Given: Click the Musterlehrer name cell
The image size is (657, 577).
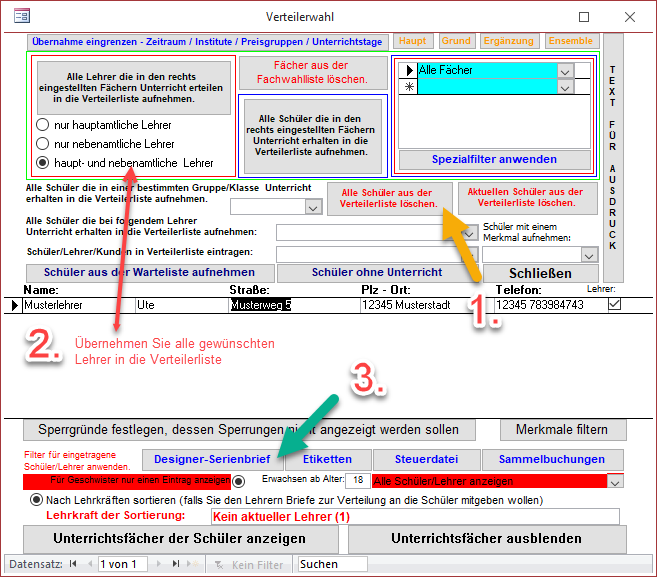Looking at the screenshot, I should [79, 305].
